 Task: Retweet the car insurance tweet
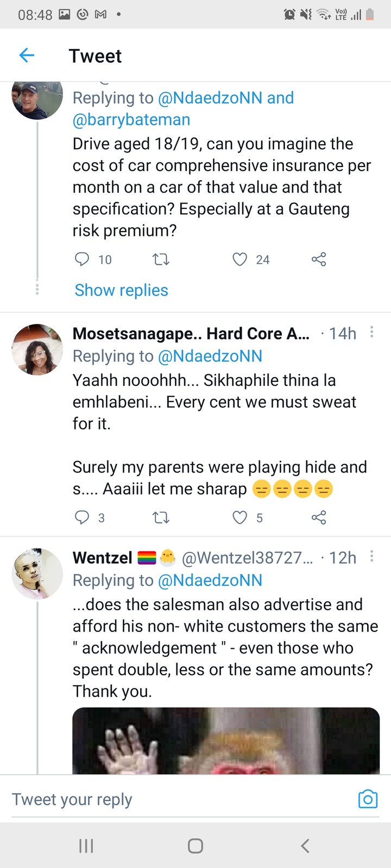click(161, 260)
